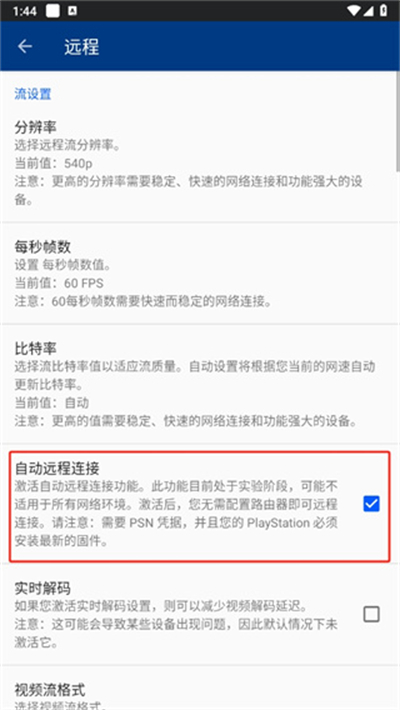The height and width of the screenshot is (710, 400).
Task: Open the 比特率 bitrate setting
Action: pos(200,384)
